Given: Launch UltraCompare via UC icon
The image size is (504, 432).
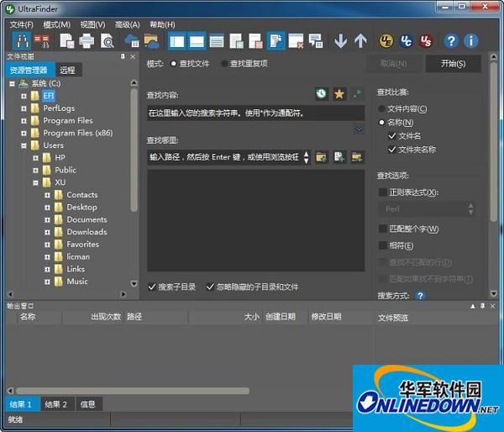Looking at the screenshot, I should 406,41.
